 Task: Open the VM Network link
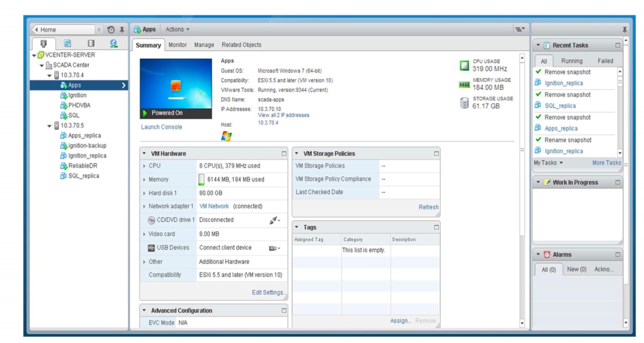tap(214, 206)
